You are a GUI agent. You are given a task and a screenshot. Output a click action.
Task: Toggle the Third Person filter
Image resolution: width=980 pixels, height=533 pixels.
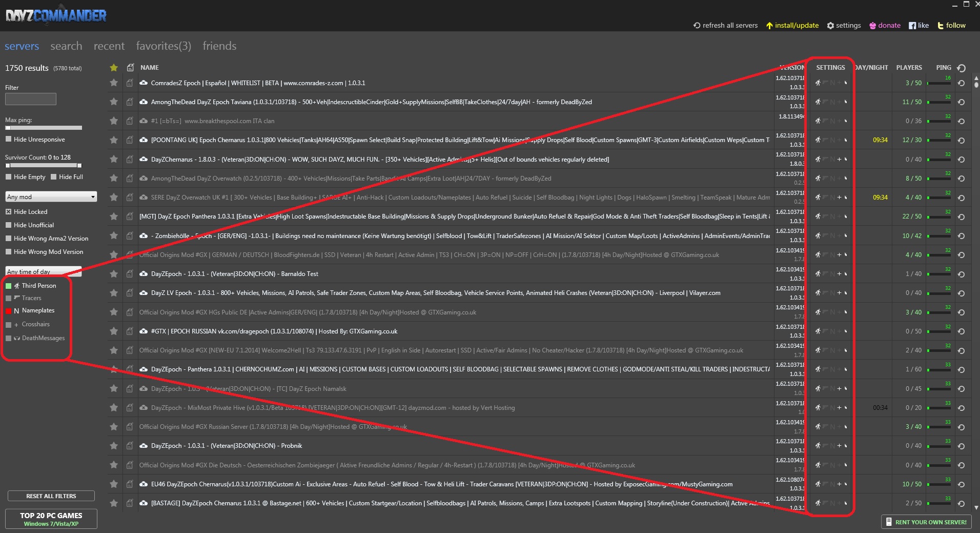pyautogui.click(x=8, y=286)
